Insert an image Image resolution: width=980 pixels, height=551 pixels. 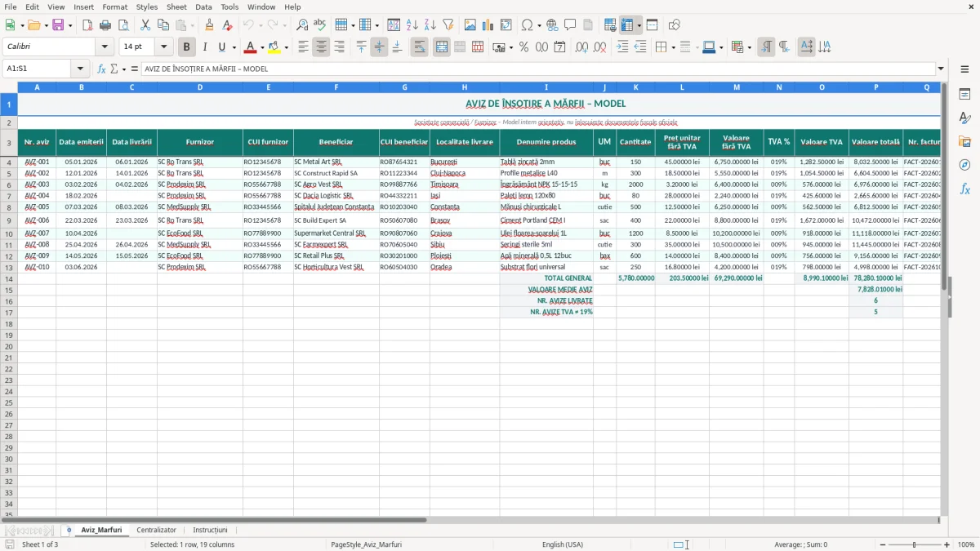pos(470,25)
